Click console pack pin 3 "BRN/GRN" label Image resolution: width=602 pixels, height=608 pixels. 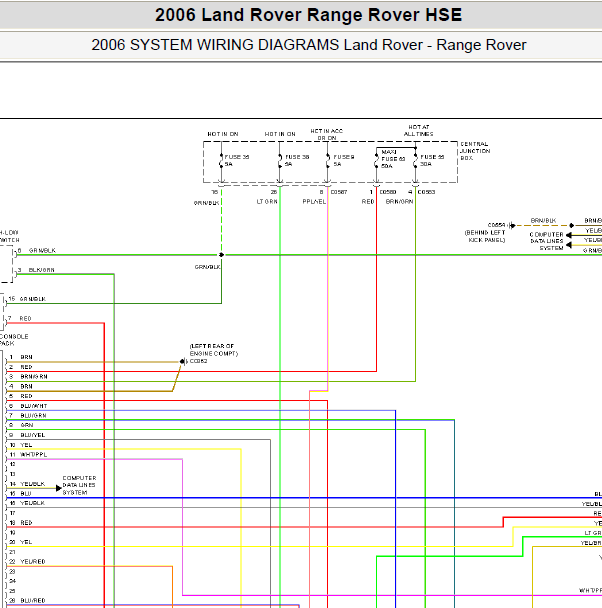tap(34, 377)
